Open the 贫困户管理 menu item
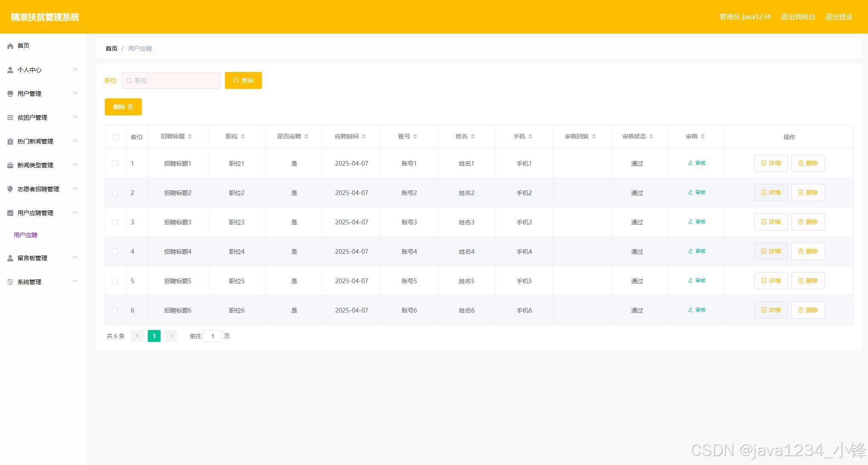 coord(32,118)
